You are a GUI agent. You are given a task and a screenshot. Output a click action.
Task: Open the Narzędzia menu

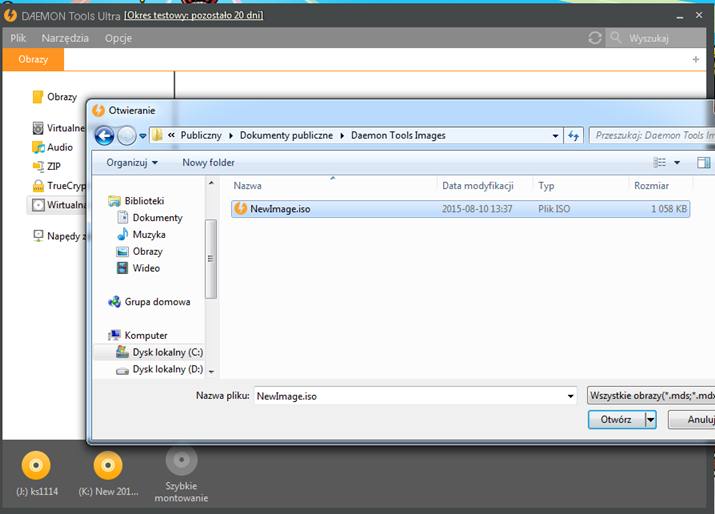point(65,38)
